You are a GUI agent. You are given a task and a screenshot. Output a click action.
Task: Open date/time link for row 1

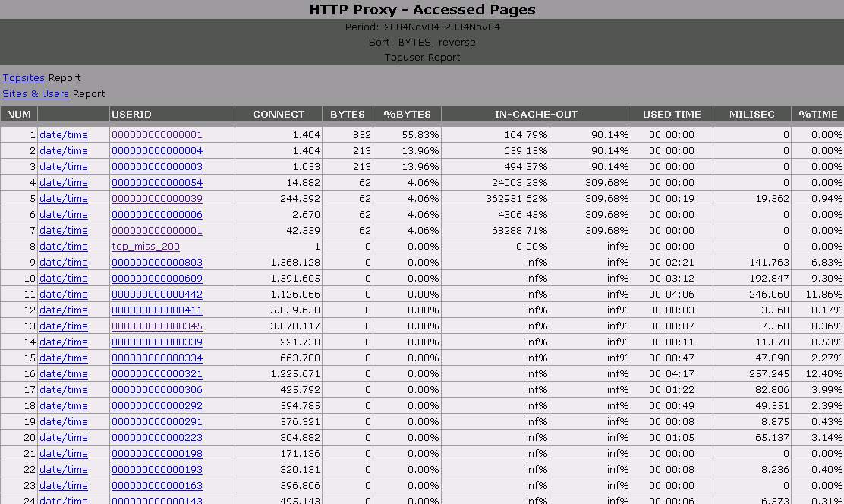pyautogui.click(x=64, y=134)
